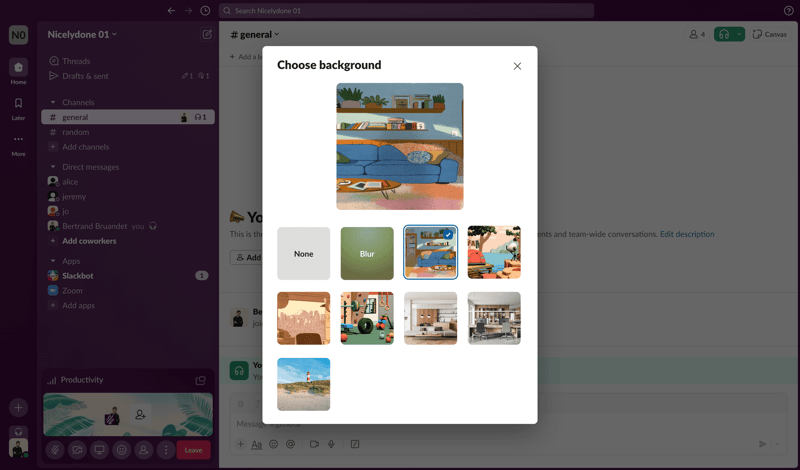Click the green huddle headphones button
The image size is (800, 470).
(724, 34)
